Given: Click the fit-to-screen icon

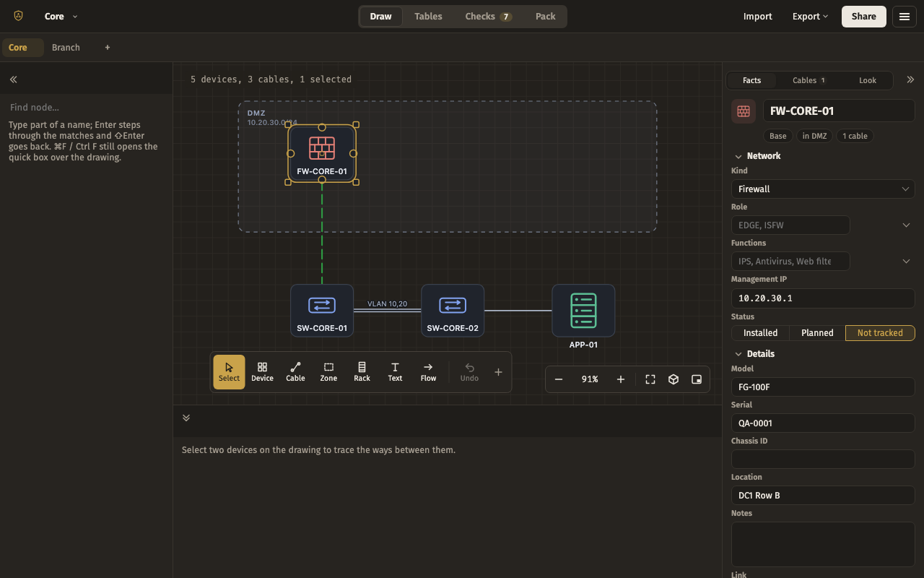Looking at the screenshot, I should [650, 379].
